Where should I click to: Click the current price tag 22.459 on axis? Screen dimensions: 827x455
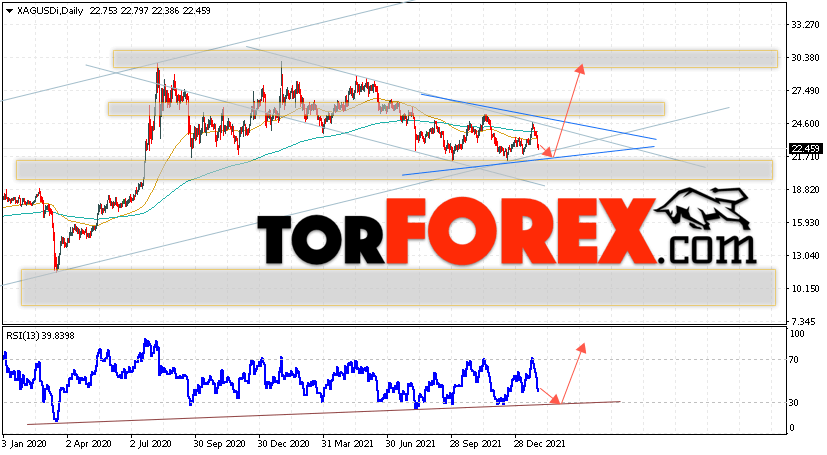[805, 149]
